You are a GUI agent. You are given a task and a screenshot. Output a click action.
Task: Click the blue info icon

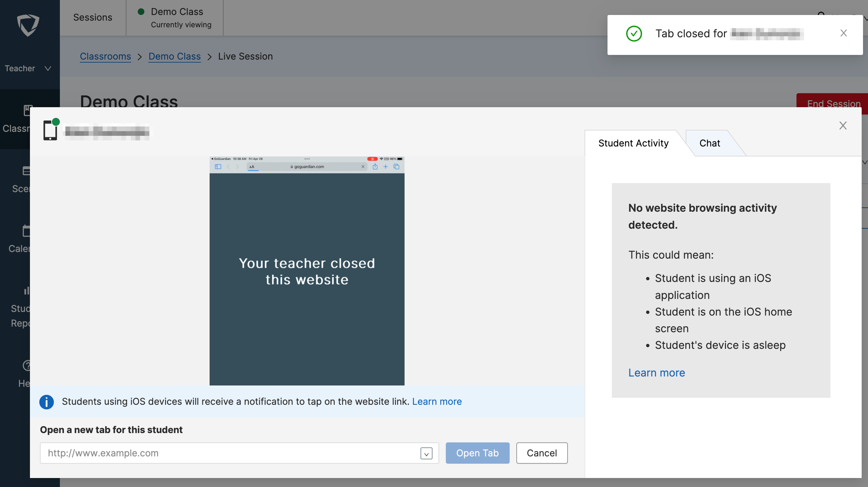47,402
